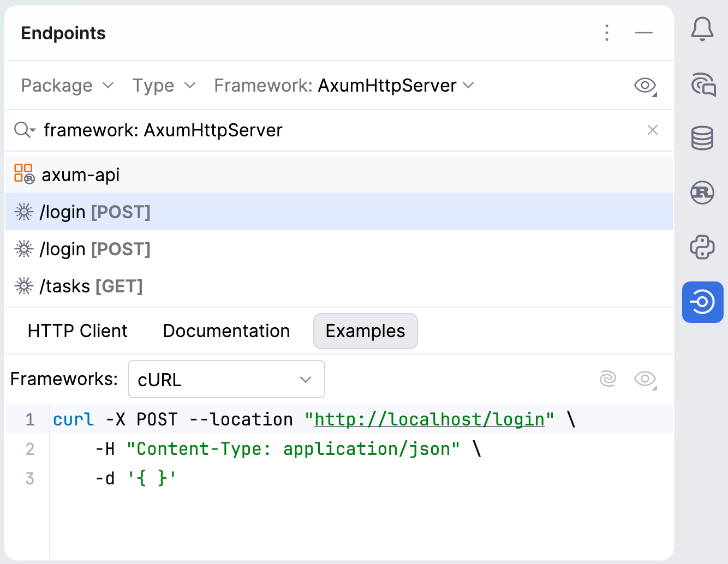This screenshot has height=564, width=728.
Task: Click the highlighted Endpoints sidebar icon
Action: (x=703, y=302)
